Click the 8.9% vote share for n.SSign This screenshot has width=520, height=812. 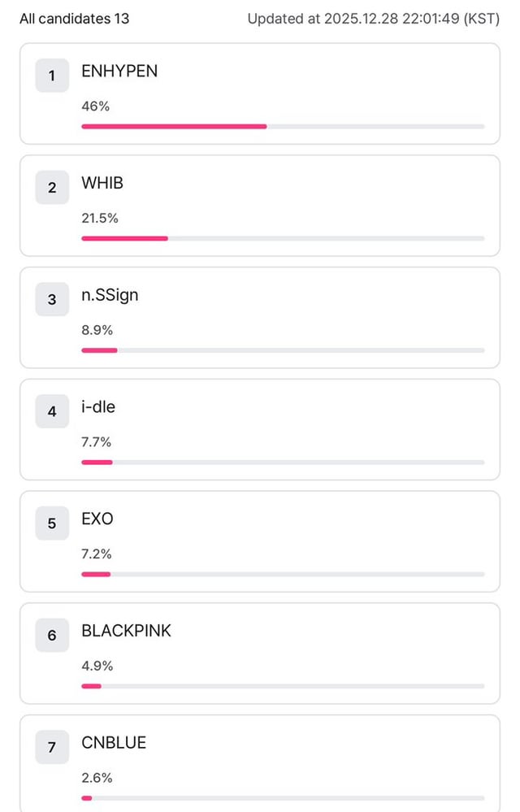tap(97, 330)
